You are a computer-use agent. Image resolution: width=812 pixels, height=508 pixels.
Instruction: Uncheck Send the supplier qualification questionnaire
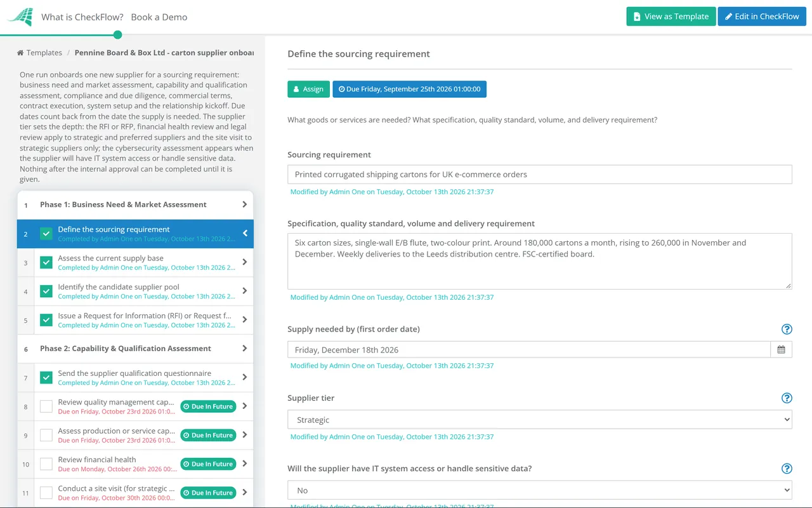(x=46, y=377)
